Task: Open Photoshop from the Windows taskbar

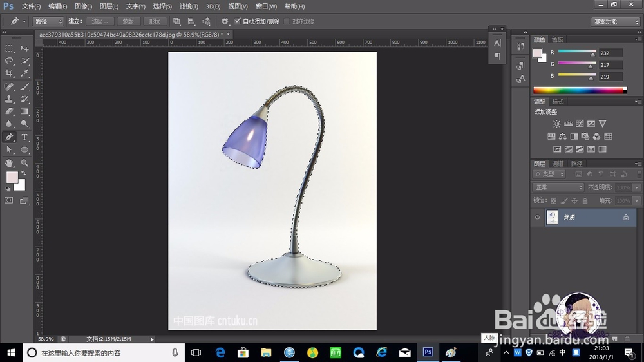Action: 428,352
